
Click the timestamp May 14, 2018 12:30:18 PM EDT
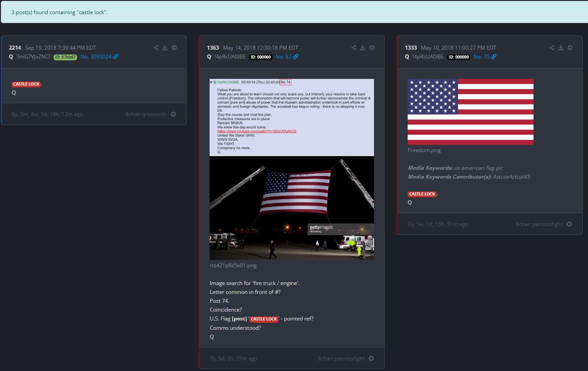pyautogui.click(x=261, y=48)
